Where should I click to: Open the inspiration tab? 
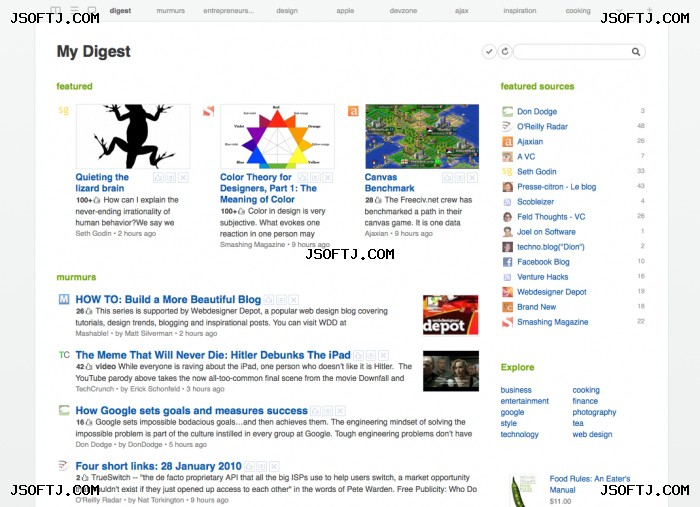click(520, 11)
